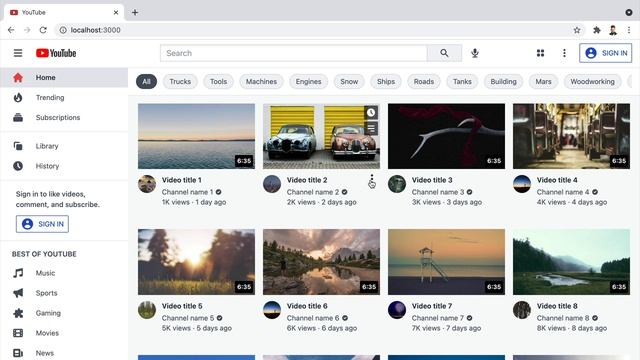640x360 pixels.
Task: Select the Building filter chip
Action: coord(503,82)
